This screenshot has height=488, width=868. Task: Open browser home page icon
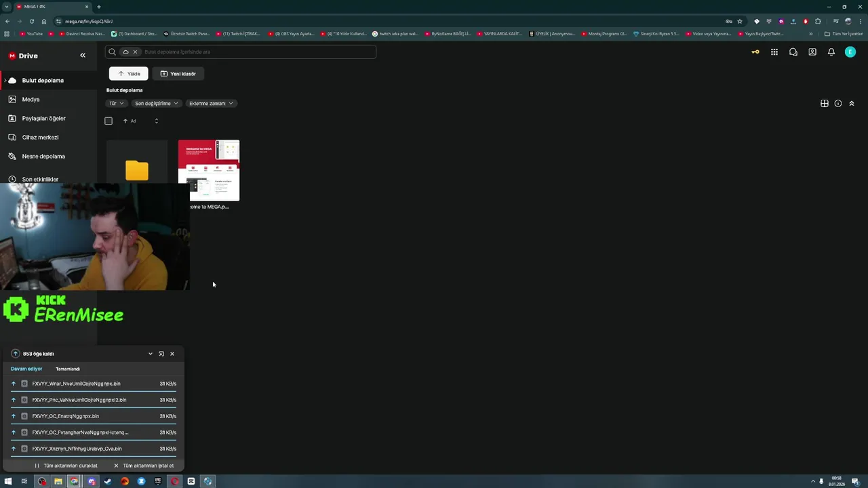tap(44, 21)
